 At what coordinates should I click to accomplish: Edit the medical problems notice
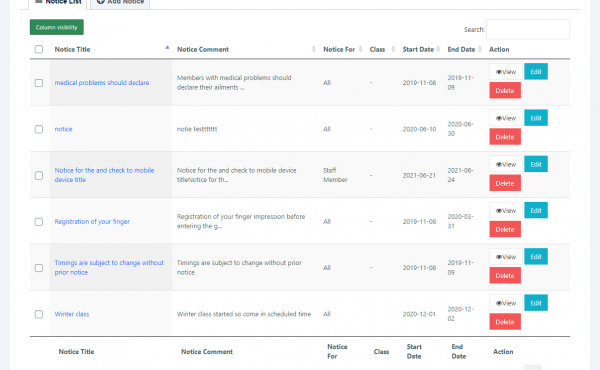pyautogui.click(x=536, y=72)
